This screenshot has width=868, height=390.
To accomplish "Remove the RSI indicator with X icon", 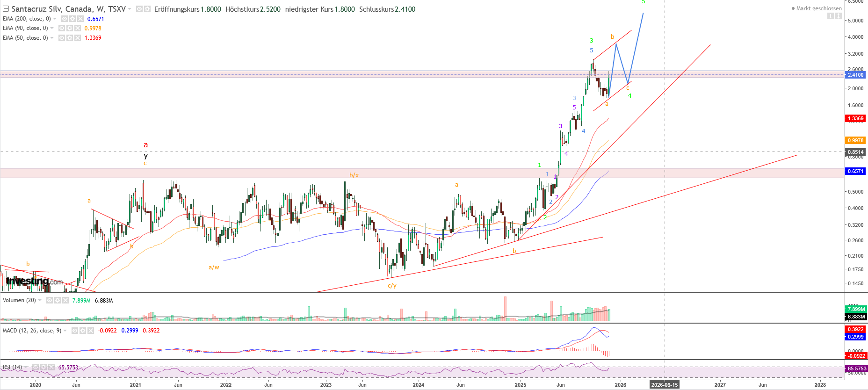I will pyautogui.click(x=51, y=367).
